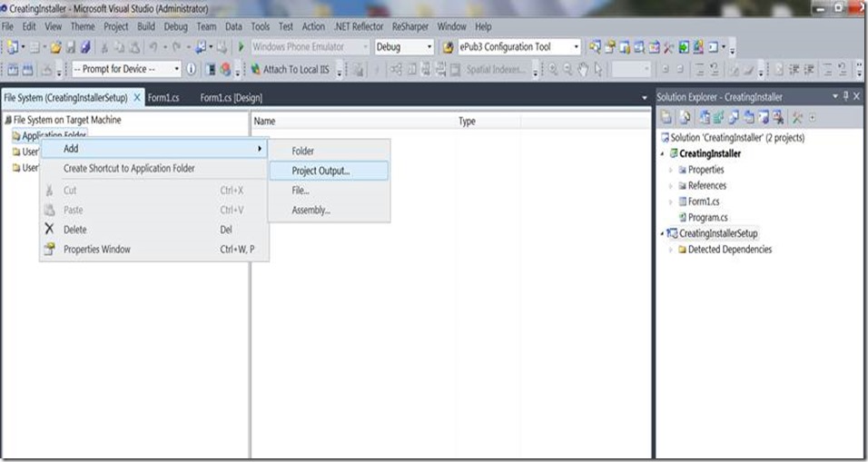868x462 pixels.
Task: Switch to the Form1.cs [Design] tab
Action: tap(231, 97)
